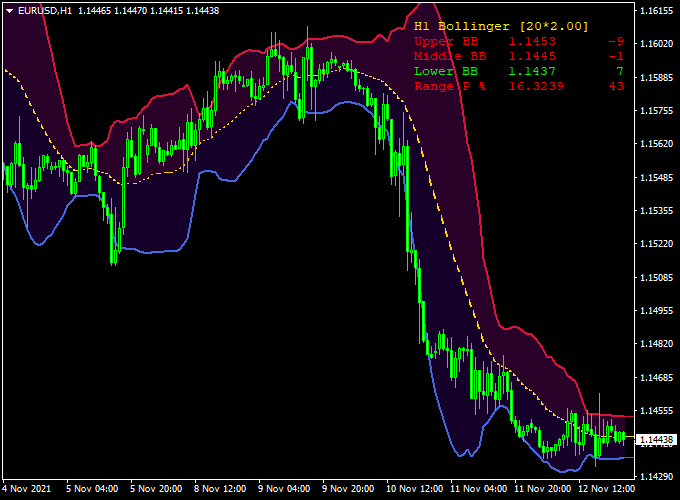Viewport: 680px width, 500px height.
Task: Click the 10 Nov 12:00 time label
Action: 414,489
